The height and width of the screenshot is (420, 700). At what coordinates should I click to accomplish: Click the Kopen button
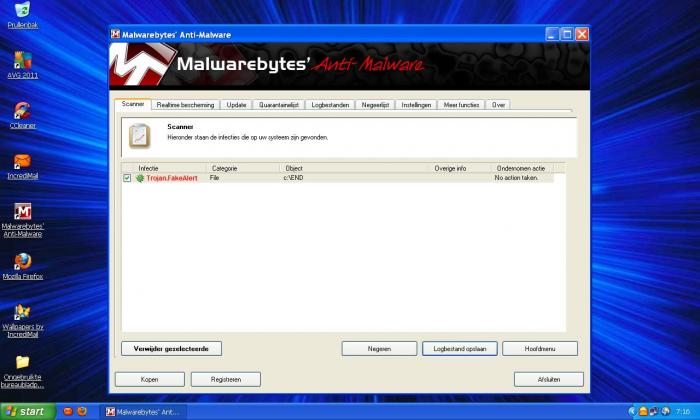[x=150, y=379]
